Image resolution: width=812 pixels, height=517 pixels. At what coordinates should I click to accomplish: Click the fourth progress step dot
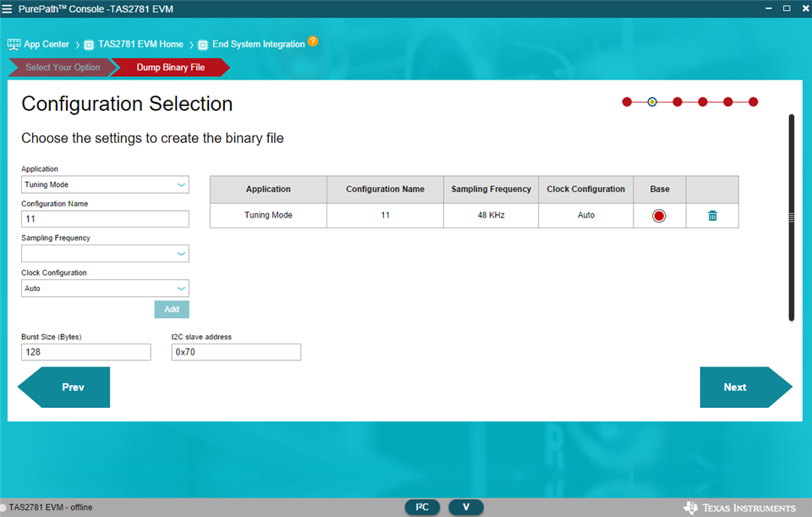click(703, 102)
